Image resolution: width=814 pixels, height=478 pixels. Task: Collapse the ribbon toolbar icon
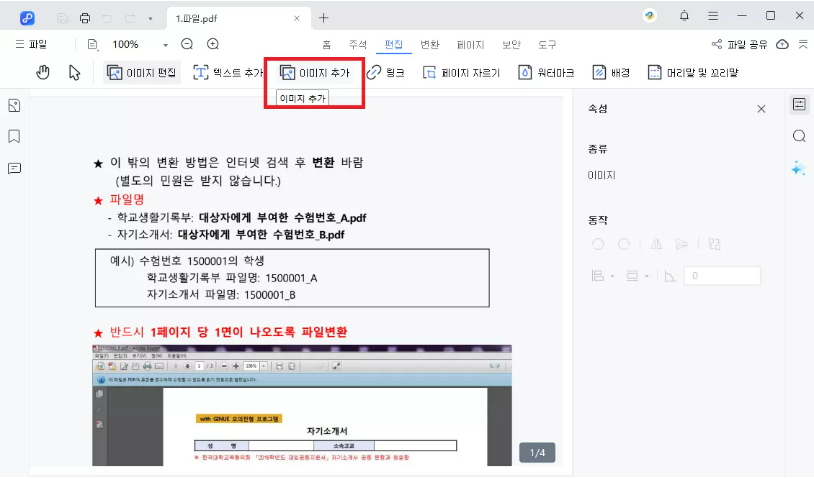tap(803, 44)
